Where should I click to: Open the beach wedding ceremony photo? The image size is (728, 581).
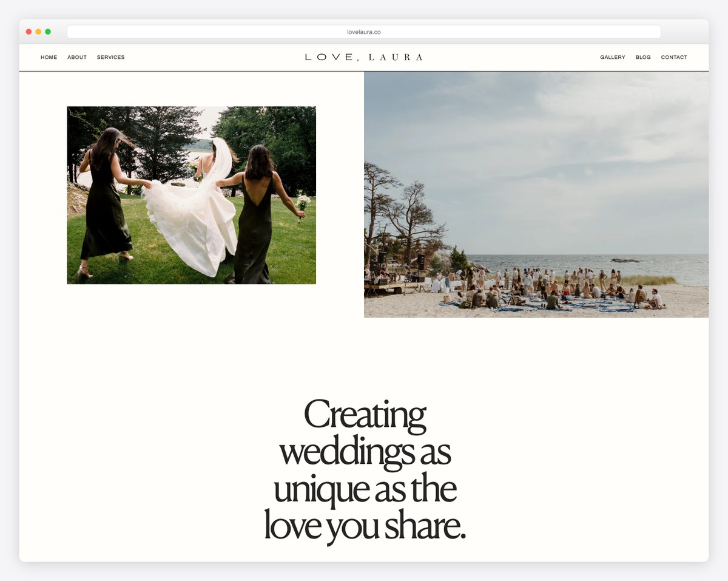click(x=536, y=194)
